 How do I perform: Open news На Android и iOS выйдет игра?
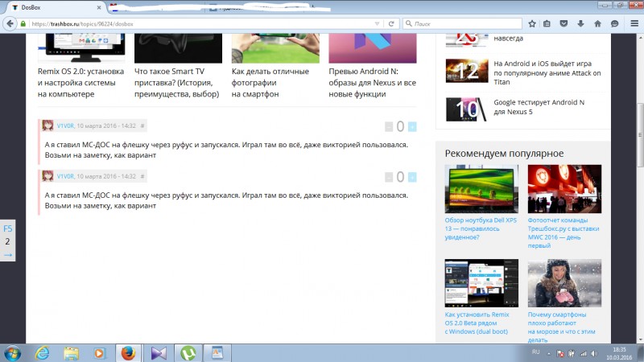pyautogui.click(x=547, y=72)
